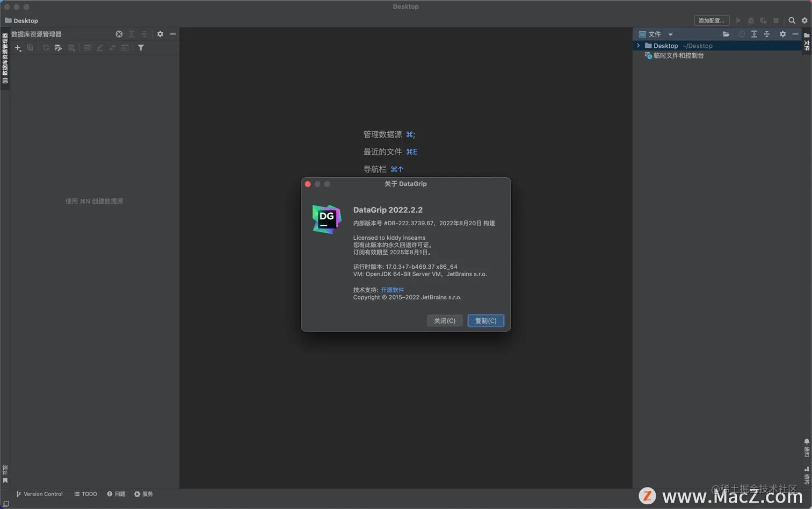The height and width of the screenshot is (509, 812).
Task: Click the 关闭(C) button in About dialog
Action: click(x=445, y=321)
